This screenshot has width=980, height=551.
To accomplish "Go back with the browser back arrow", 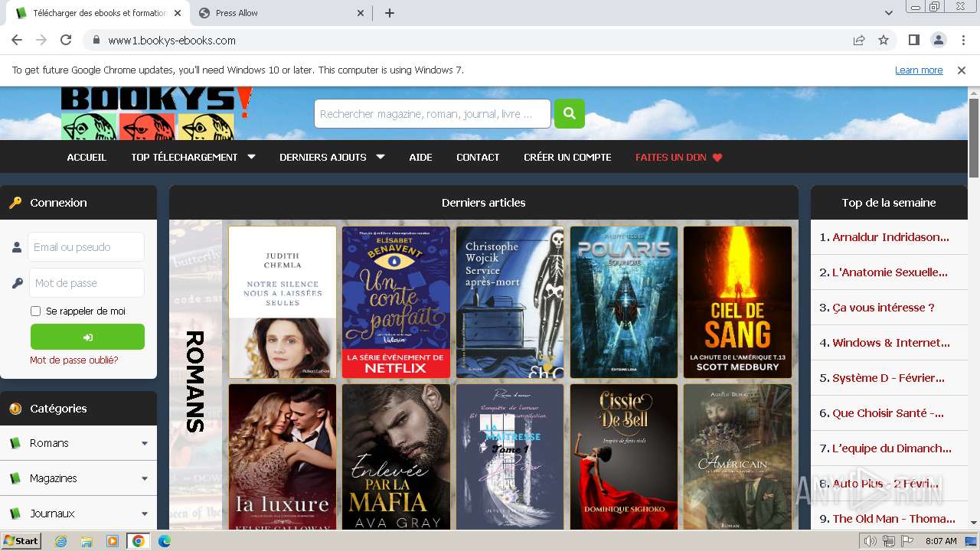I will tap(17, 40).
